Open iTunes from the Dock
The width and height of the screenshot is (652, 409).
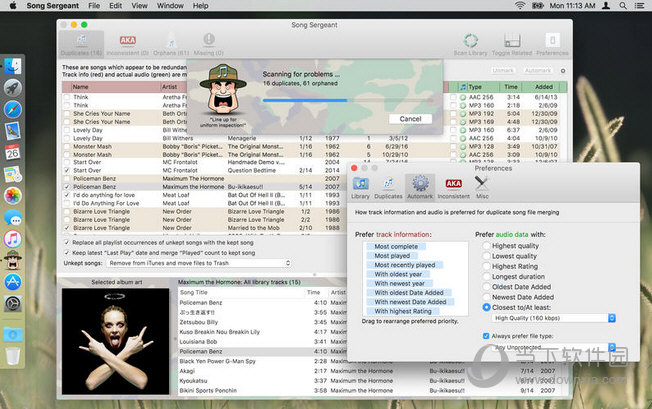(13, 239)
